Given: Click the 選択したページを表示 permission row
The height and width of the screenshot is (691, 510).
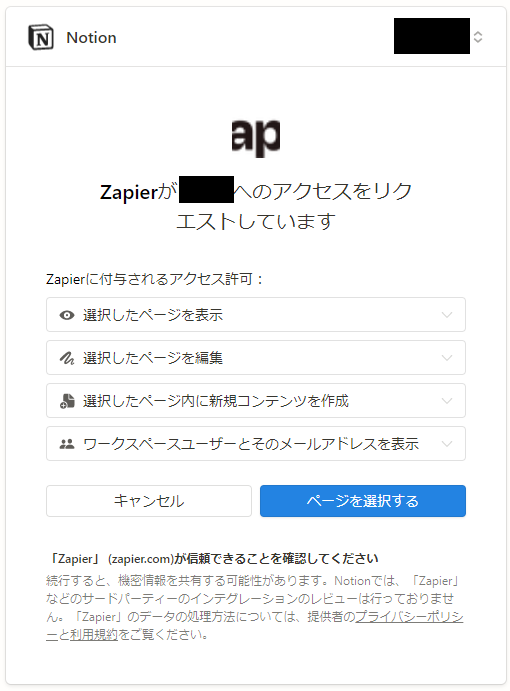Looking at the screenshot, I should [256, 315].
